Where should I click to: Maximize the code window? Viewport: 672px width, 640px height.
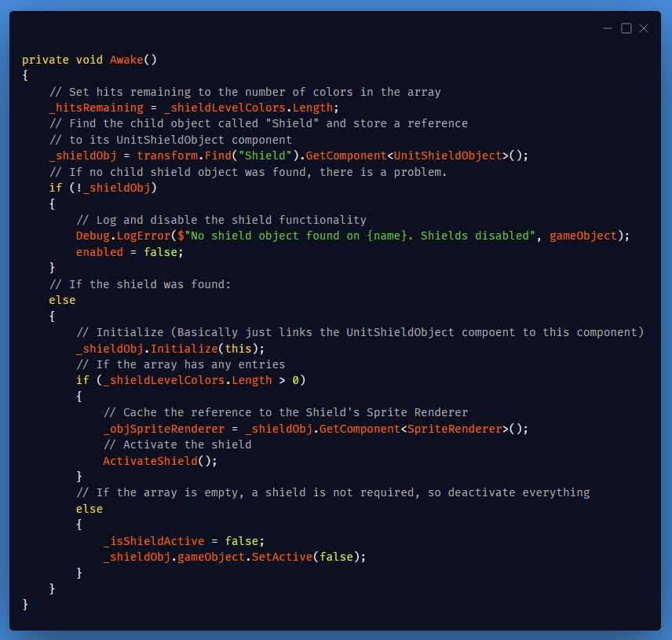click(626, 29)
